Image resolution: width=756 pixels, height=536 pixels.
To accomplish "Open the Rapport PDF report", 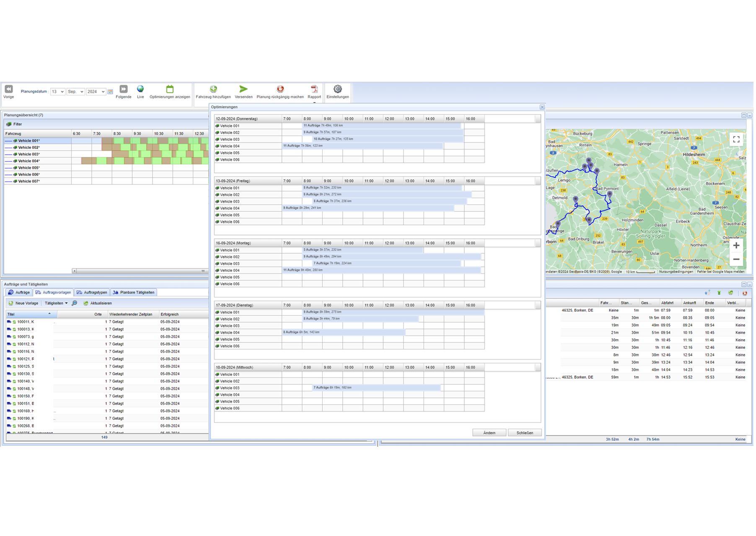I will 314,92.
